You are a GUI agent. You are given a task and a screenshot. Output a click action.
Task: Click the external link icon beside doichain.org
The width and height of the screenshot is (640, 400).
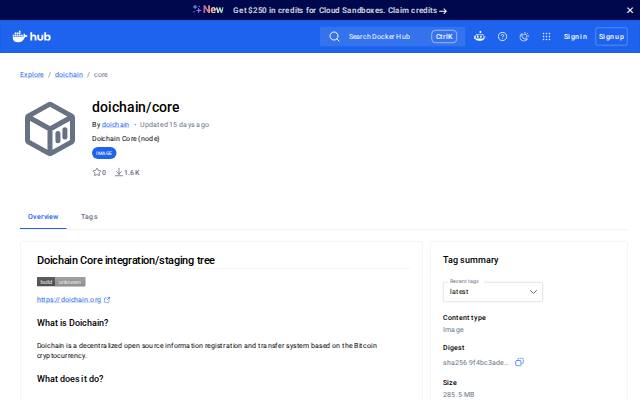pos(107,300)
